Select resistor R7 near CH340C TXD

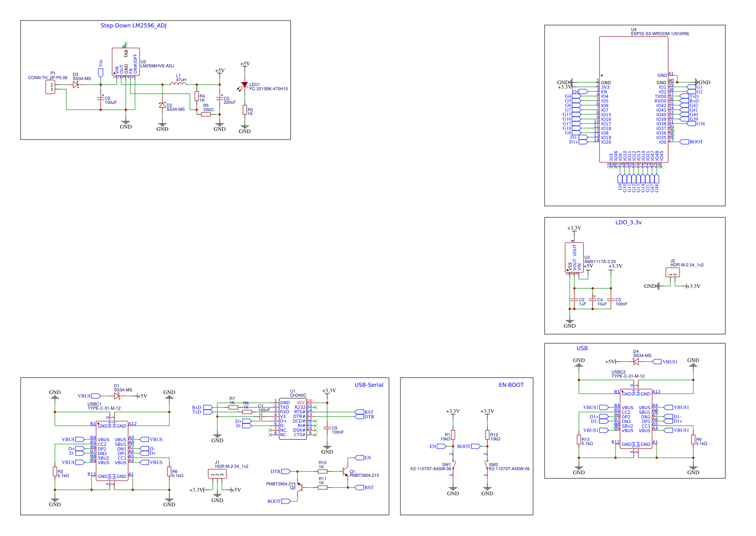click(233, 407)
